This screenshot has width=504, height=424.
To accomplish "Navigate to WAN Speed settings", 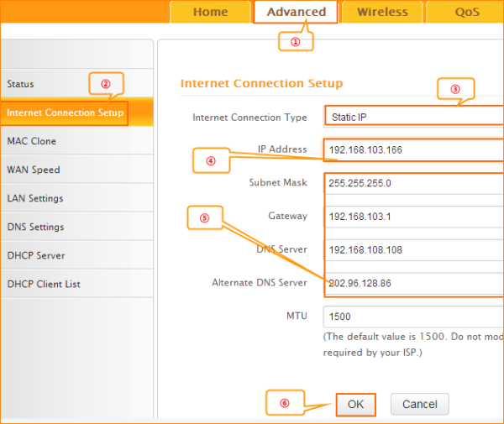I will pos(34,170).
